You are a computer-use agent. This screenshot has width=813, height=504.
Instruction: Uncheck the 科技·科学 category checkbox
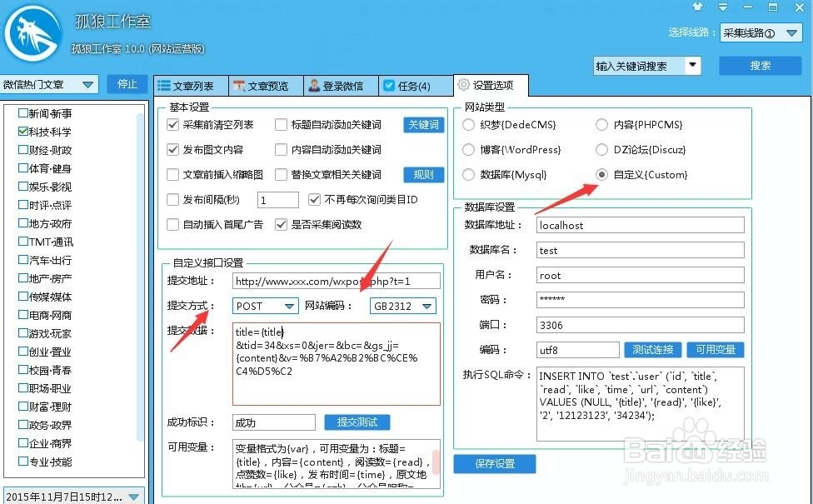tap(21, 132)
